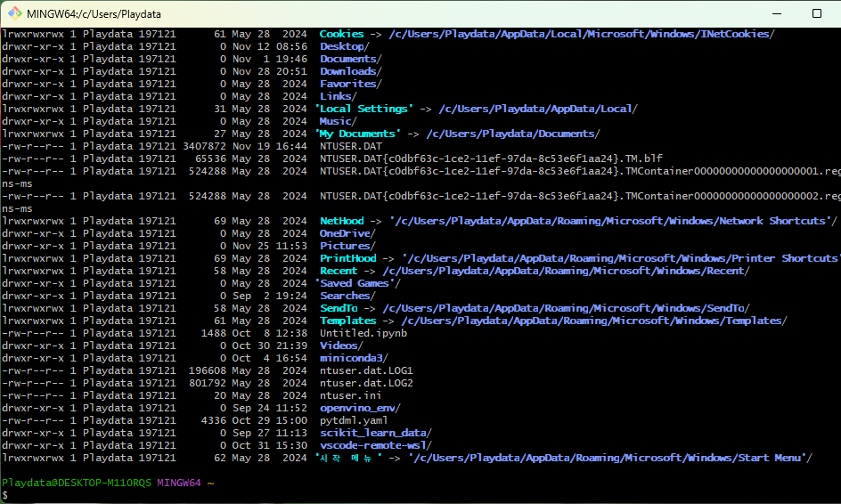841x504 pixels.
Task: Click the Favorites/ directory entry
Action: click(351, 84)
